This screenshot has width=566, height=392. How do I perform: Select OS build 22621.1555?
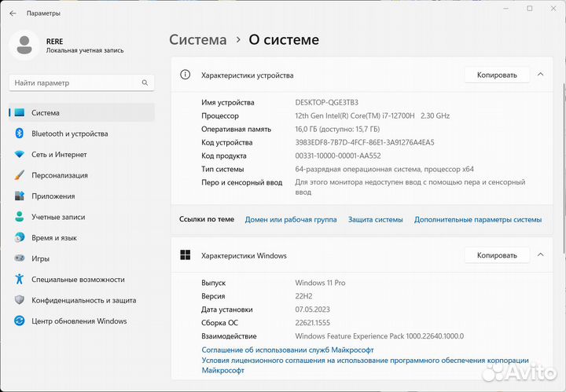[313, 323]
